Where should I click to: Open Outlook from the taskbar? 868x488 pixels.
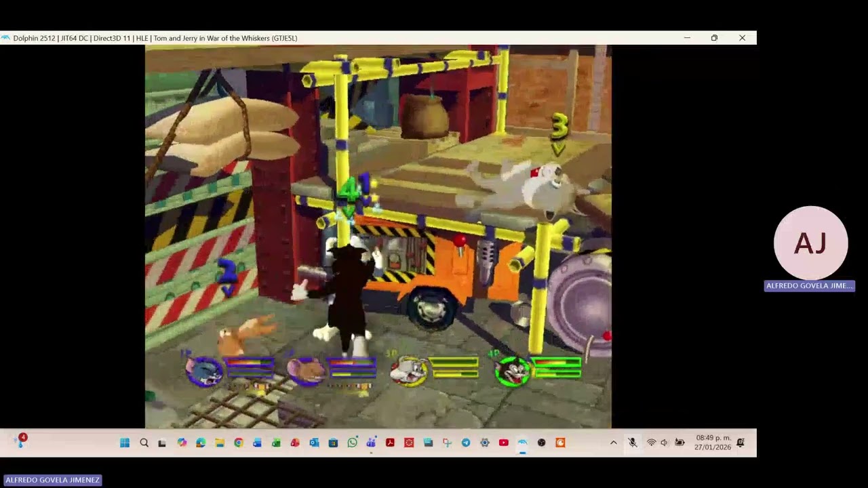314,443
